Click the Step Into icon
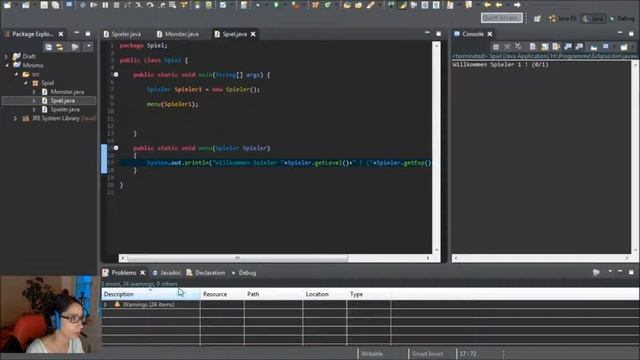This screenshot has height=360, width=640. [139, 5]
